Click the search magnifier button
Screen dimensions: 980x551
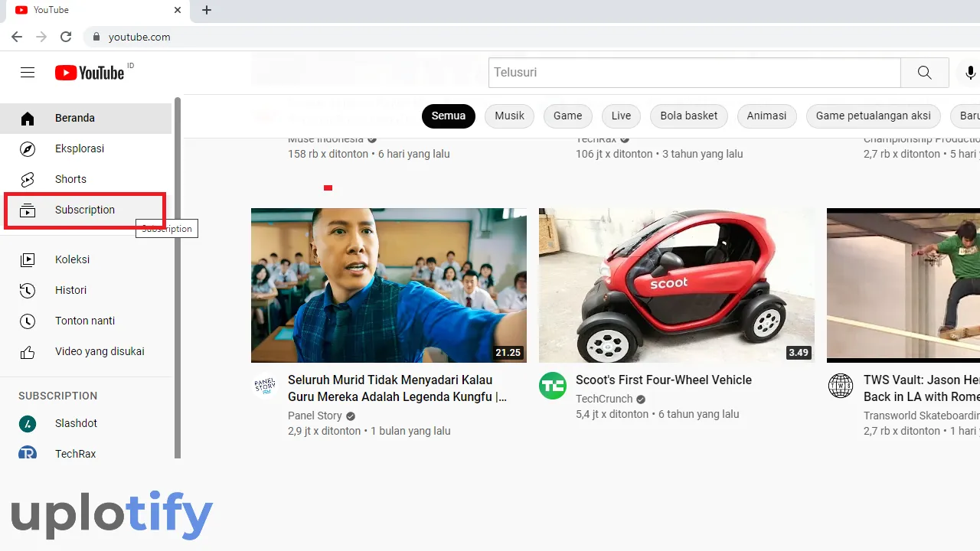coord(925,73)
